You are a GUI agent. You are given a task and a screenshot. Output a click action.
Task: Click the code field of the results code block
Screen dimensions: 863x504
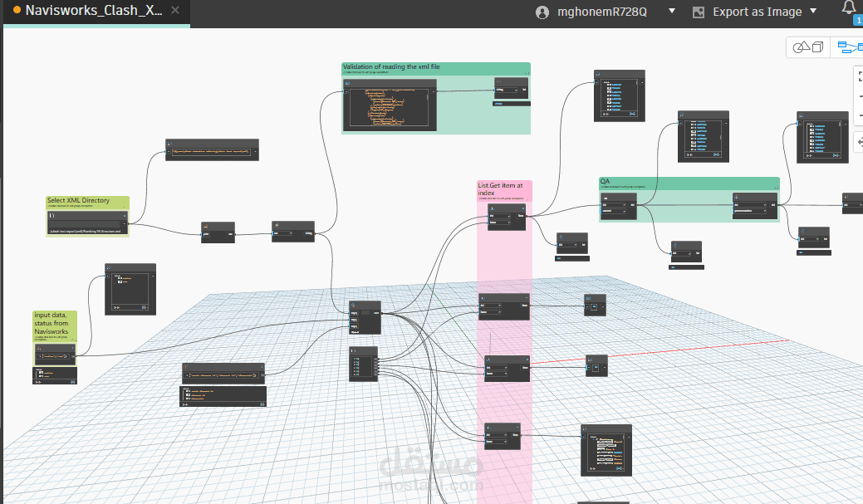222,375
